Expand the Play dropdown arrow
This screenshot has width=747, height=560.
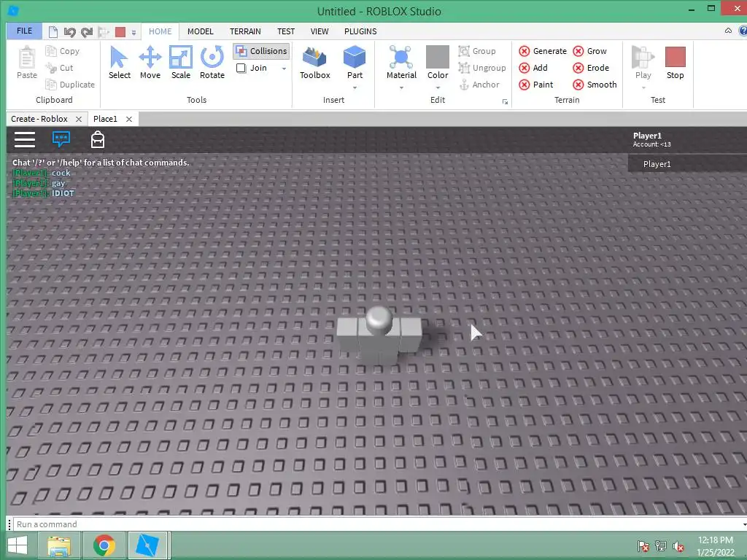[643, 87]
